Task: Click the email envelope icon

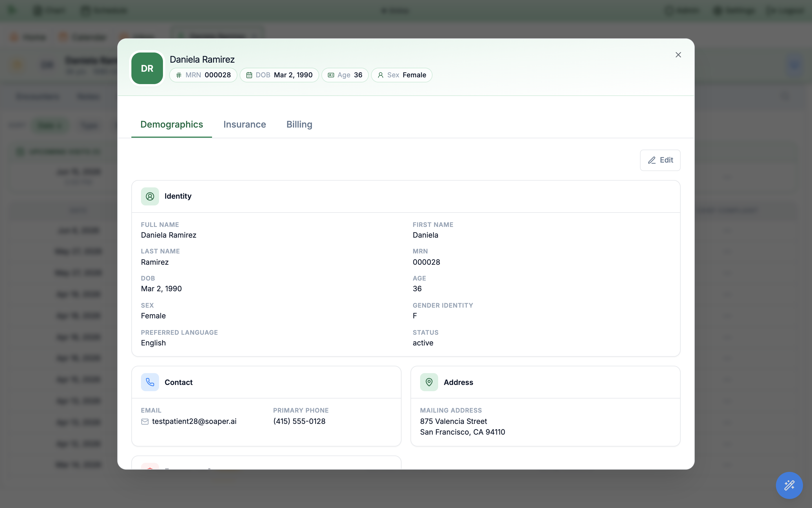Action: coord(145,422)
